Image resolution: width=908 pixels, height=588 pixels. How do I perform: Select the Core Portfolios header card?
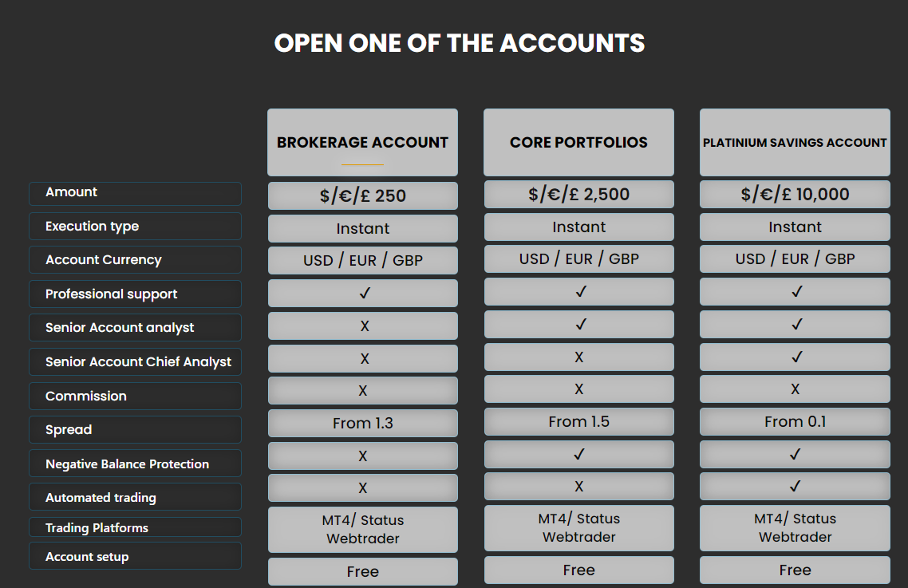click(x=578, y=143)
